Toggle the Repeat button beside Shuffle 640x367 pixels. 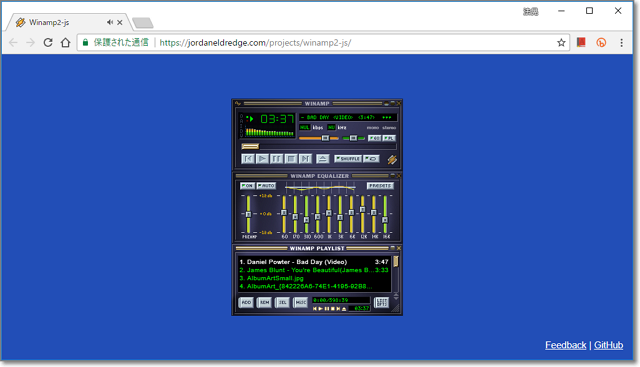click(371, 159)
